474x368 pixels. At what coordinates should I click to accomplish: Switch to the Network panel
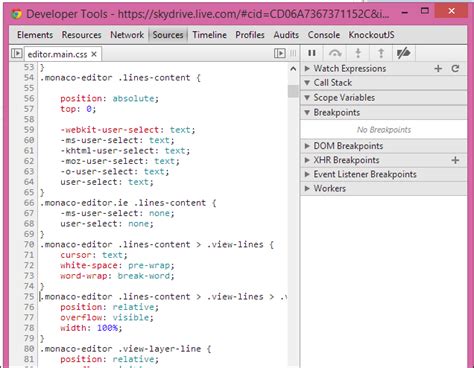[127, 35]
